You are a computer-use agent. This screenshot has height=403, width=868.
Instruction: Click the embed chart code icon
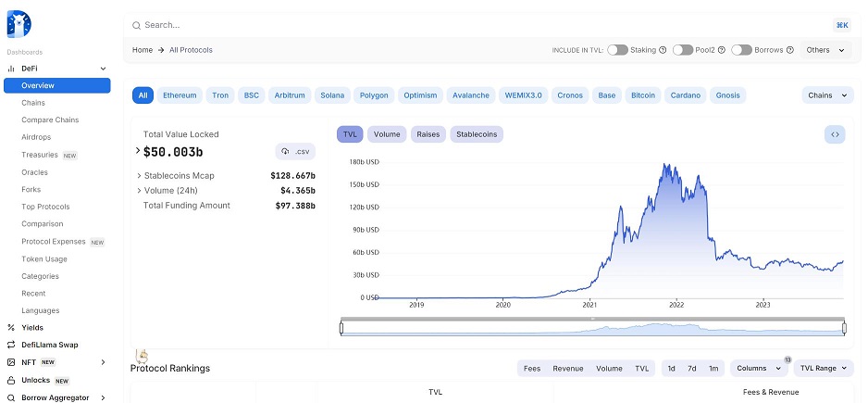pyautogui.click(x=835, y=134)
